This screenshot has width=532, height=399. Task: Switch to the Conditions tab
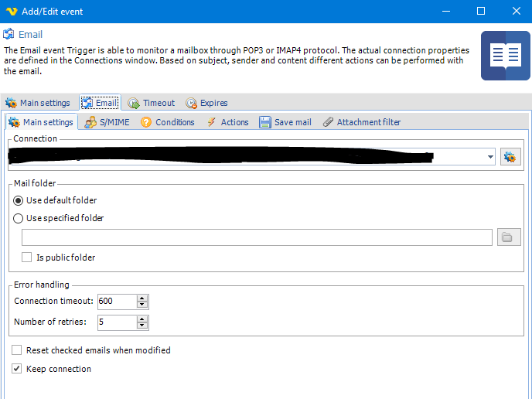coord(168,122)
